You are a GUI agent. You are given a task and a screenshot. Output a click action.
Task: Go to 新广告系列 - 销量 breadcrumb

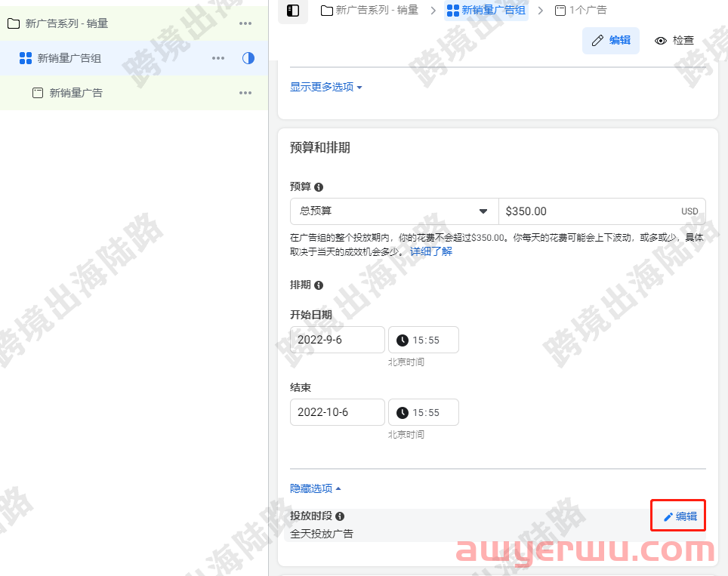tap(369, 11)
